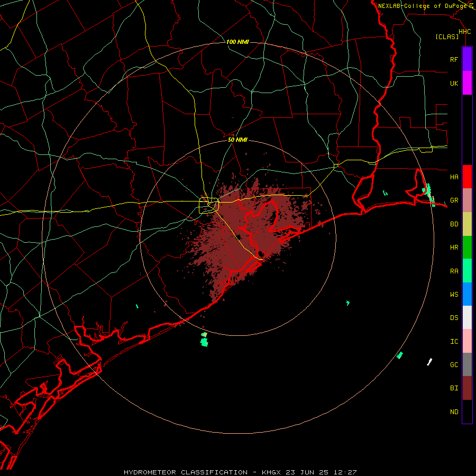Click the "100 NMI" range ring label
The width and height of the screenshot is (476, 476).
pyautogui.click(x=237, y=42)
